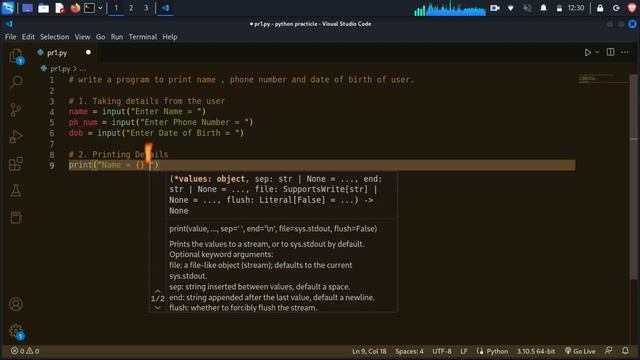Viewport: 640px width, 360px height.
Task: Click the feedback icon in status bar
Action: point(609,351)
